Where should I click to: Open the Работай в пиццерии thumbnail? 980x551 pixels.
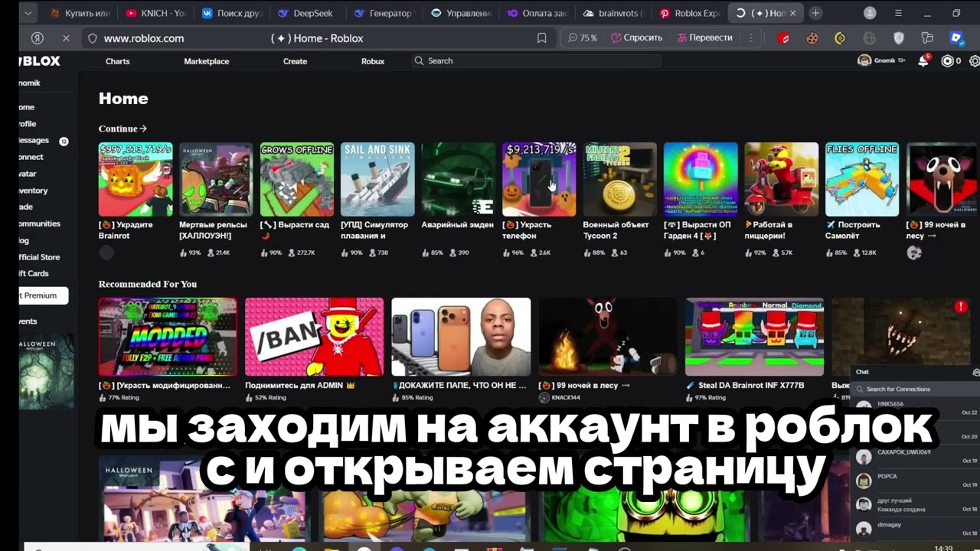pyautogui.click(x=782, y=179)
